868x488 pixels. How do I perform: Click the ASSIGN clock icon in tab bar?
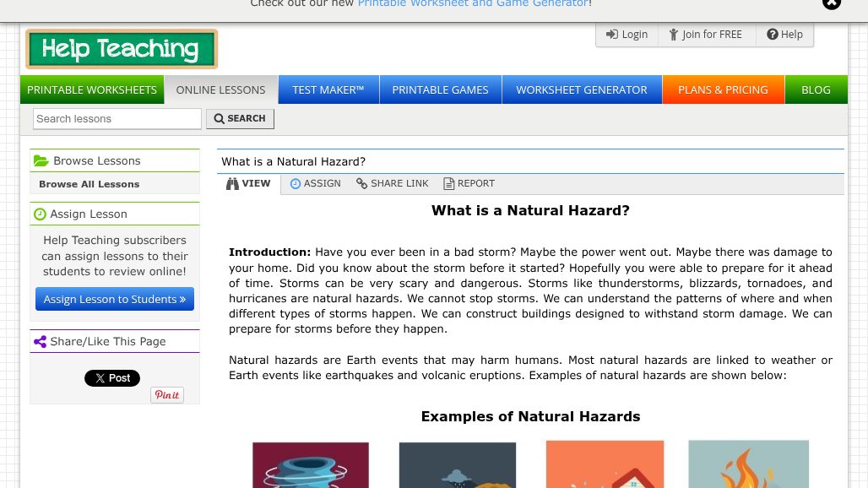click(x=296, y=184)
